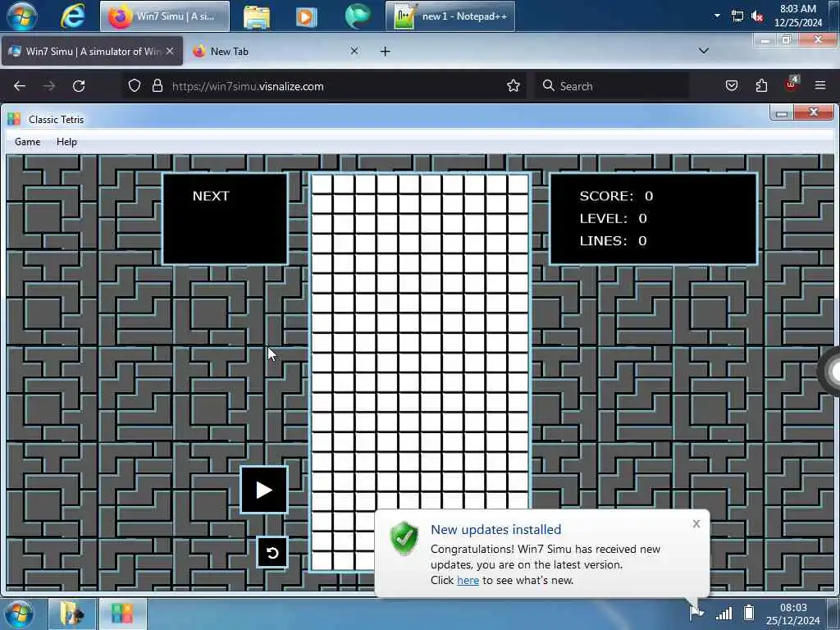Reload the current page
This screenshot has width=840, height=630.
tap(79, 85)
